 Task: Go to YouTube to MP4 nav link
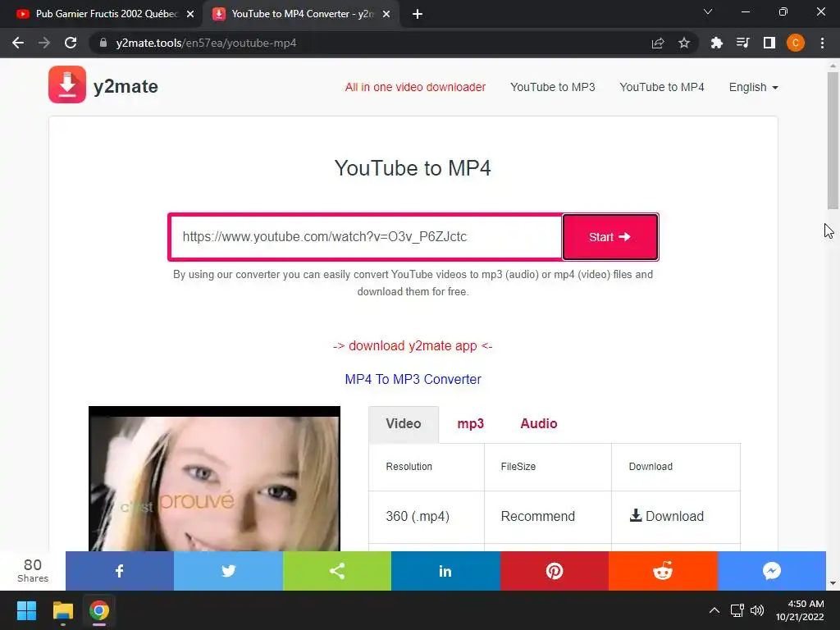[x=662, y=87]
